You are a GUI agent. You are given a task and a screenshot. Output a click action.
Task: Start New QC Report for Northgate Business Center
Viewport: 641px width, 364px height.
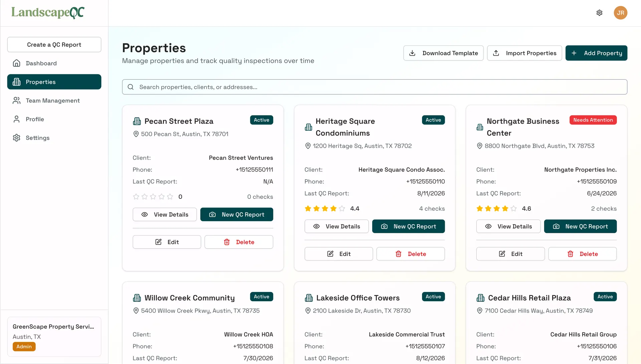(x=581, y=227)
